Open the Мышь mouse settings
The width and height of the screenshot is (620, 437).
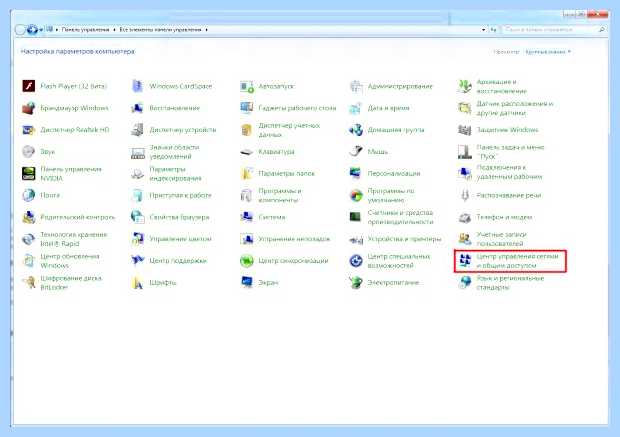coord(369,151)
